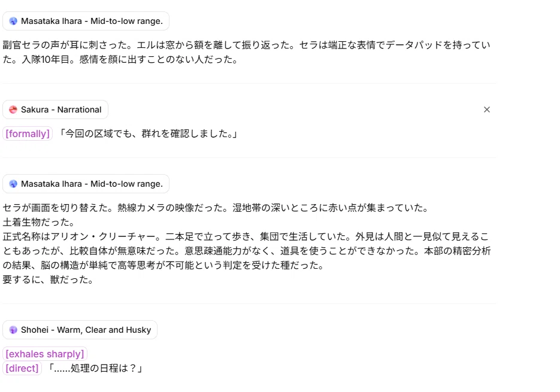The height and width of the screenshot is (392, 560).
Task: Remove the Sakura block with the X icon
Action: [487, 110]
